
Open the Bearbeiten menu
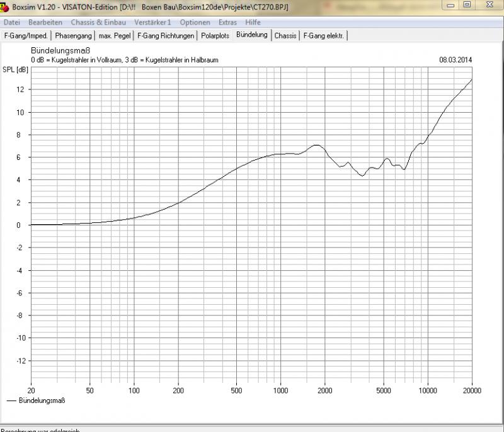click(45, 23)
